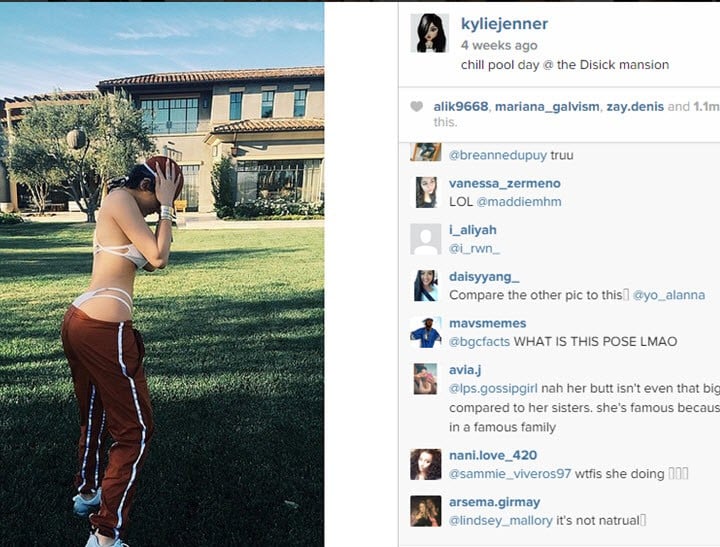Click daisyyang_'s profile picture
Image resolution: width=720 pixels, height=547 pixels.
(426, 285)
